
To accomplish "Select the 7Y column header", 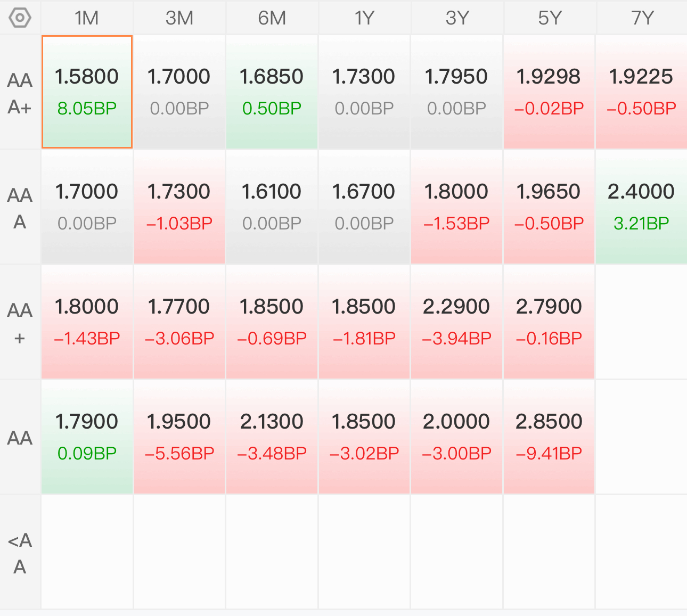I will [642, 18].
